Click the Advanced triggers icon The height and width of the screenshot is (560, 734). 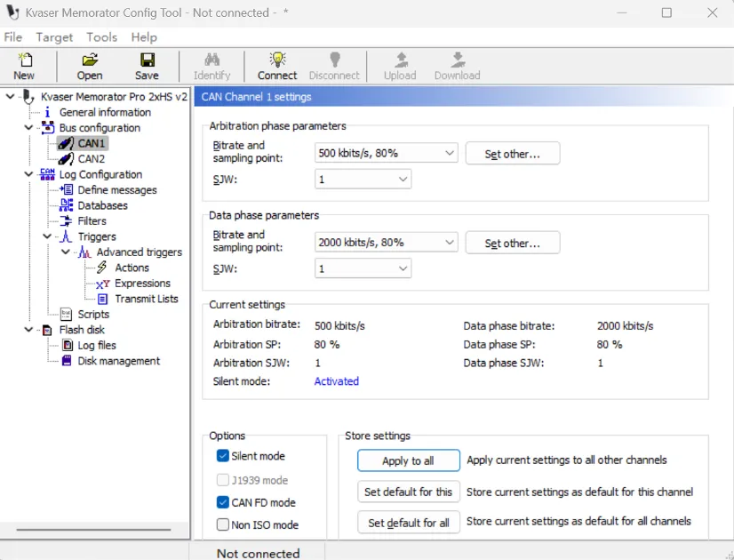pyautogui.click(x=84, y=252)
